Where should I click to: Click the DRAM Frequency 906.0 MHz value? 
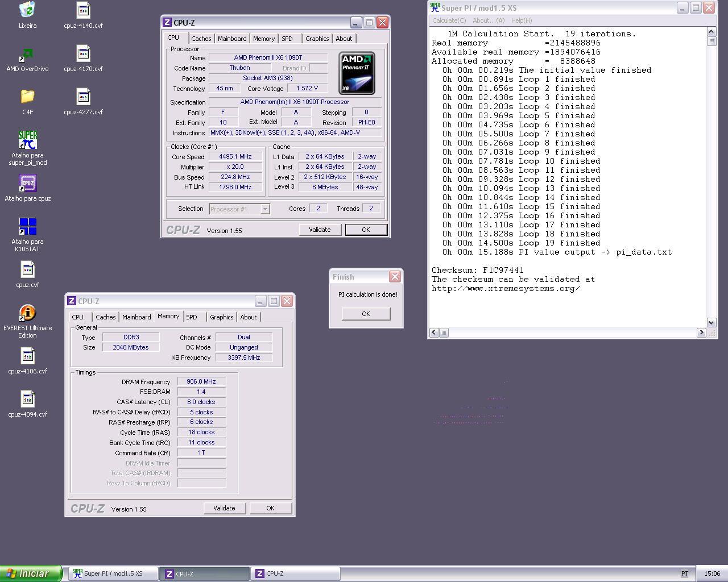click(x=201, y=381)
